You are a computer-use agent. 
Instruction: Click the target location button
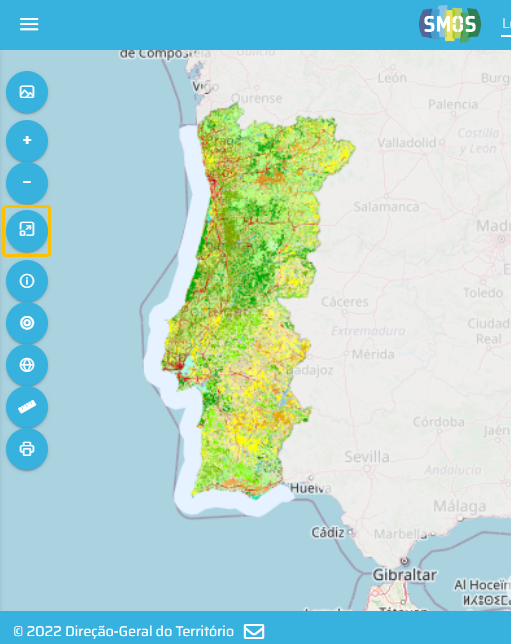pyautogui.click(x=27, y=323)
